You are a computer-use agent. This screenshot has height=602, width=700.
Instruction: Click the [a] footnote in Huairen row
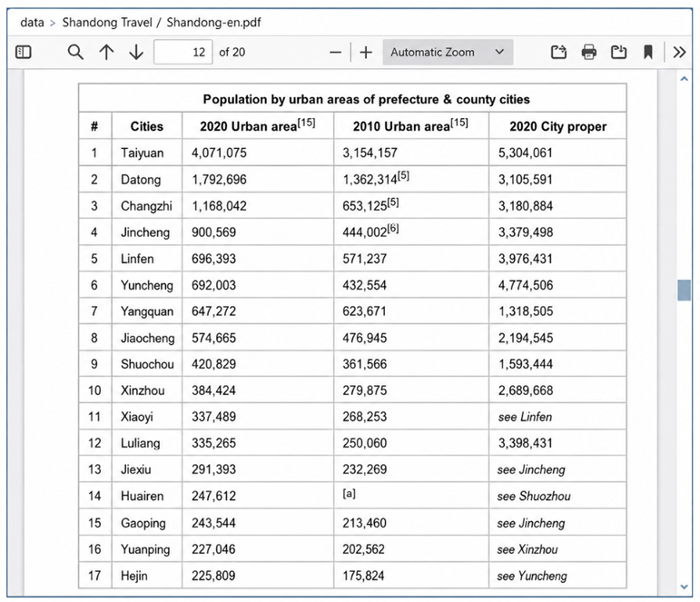pos(350,493)
